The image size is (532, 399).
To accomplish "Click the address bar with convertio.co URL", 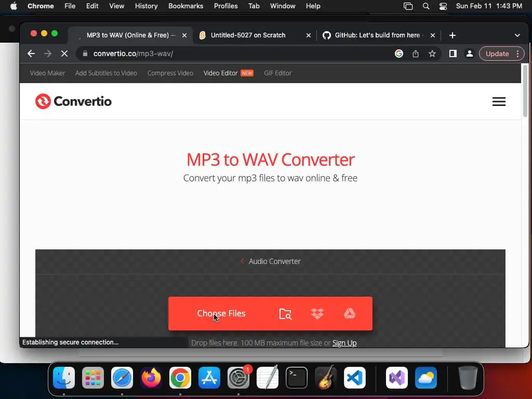I will (237, 54).
